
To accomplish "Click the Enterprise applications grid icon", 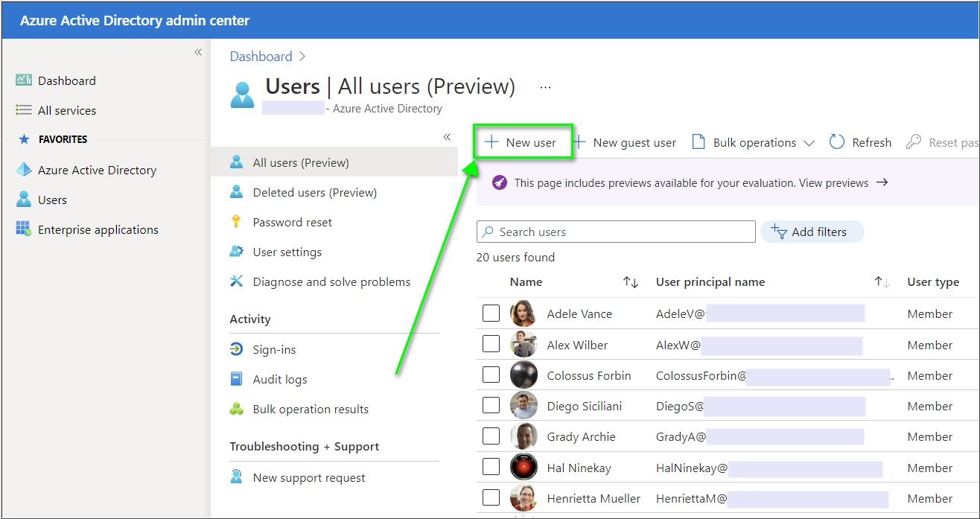I will coord(24,229).
